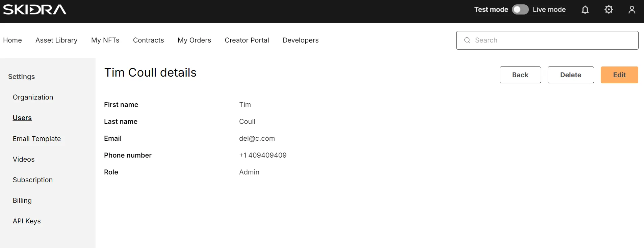Open API Keys settings

coord(27,221)
